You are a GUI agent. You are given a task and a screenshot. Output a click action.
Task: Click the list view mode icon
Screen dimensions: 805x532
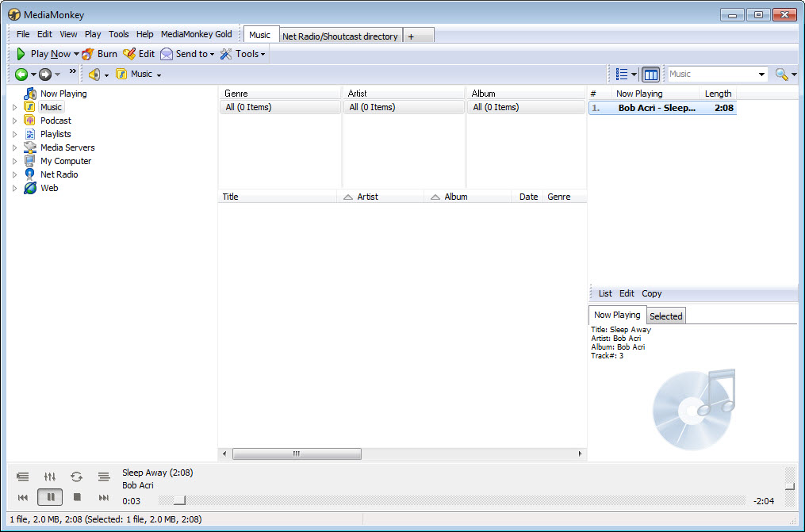[622, 75]
